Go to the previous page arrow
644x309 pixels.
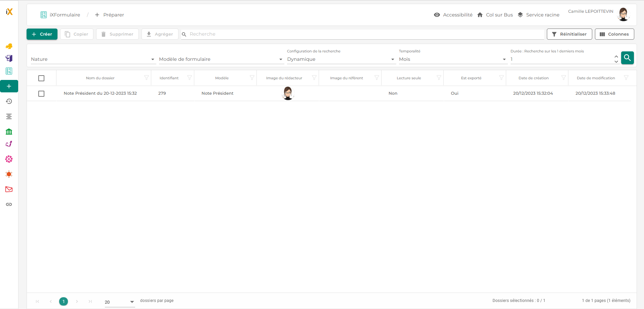coord(50,302)
